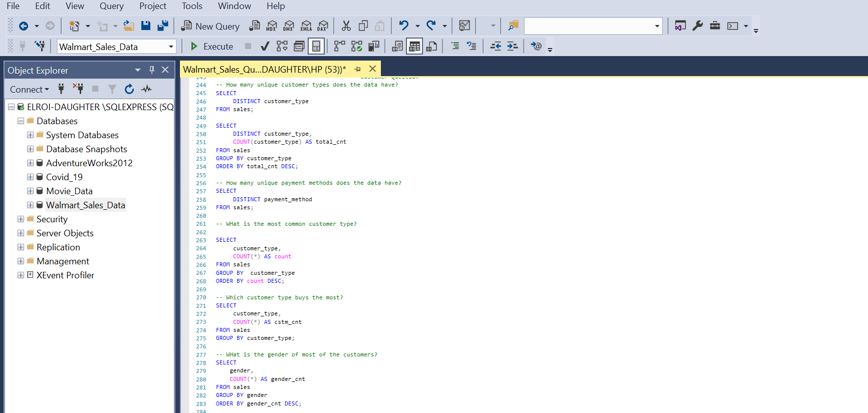Specify values for template parameters
Viewport: 868px width, 413px height.
[x=536, y=47]
